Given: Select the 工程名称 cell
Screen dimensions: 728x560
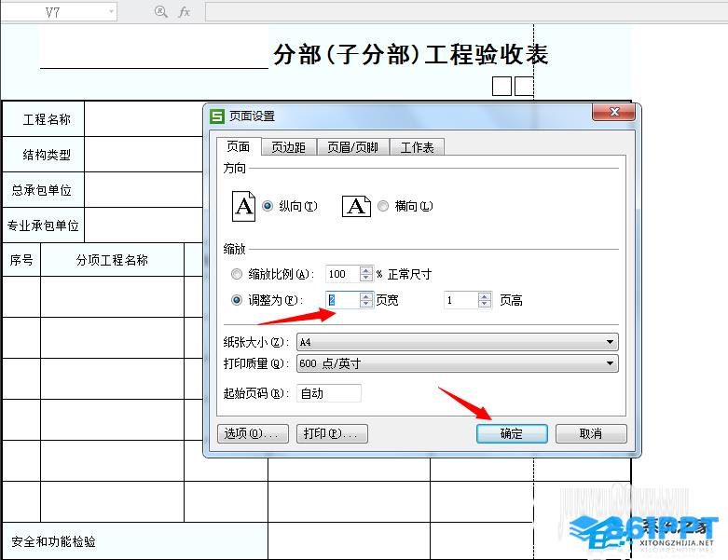Looking at the screenshot, I should (43, 119).
